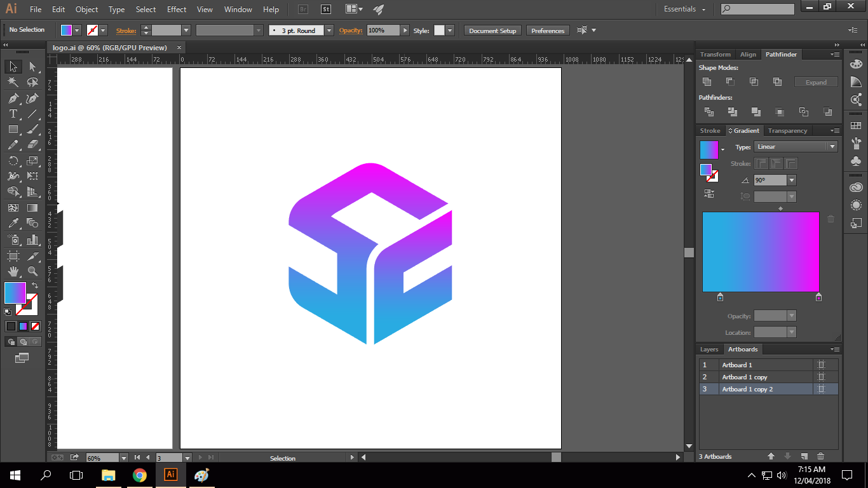Open the gradient Type dropdown

pyautogui.click(x=796, y=147)
